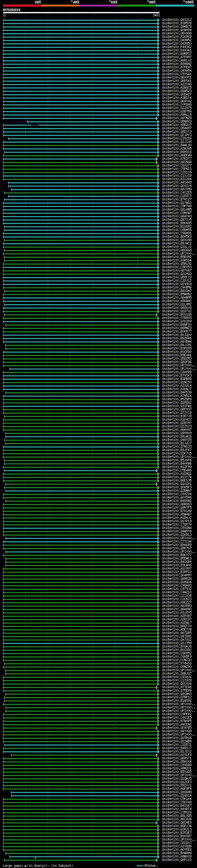
Task: Select hit label UniRef100_Q69X42
Action: pyautogui.click(x=177, y=101)
